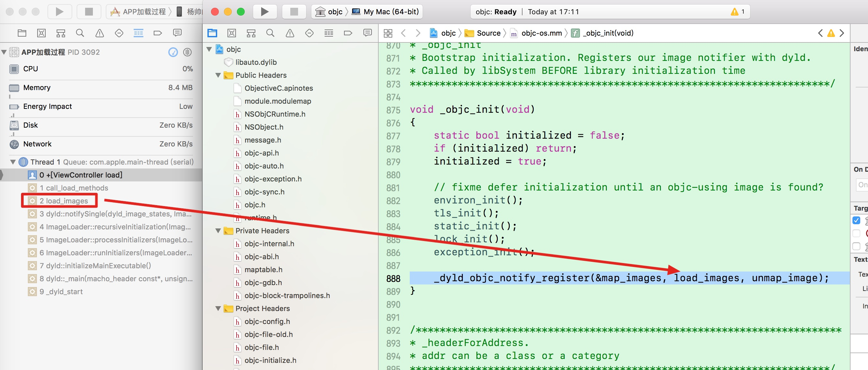The height and width of the screenshot is (370, 868).
Task: Click the Memory gauge row
Action: point(101,88)
